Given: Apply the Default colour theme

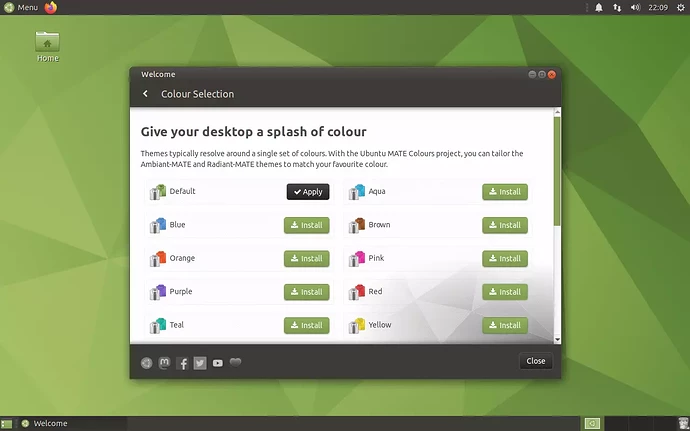Looking at the screenshot, I should (308, 192).
